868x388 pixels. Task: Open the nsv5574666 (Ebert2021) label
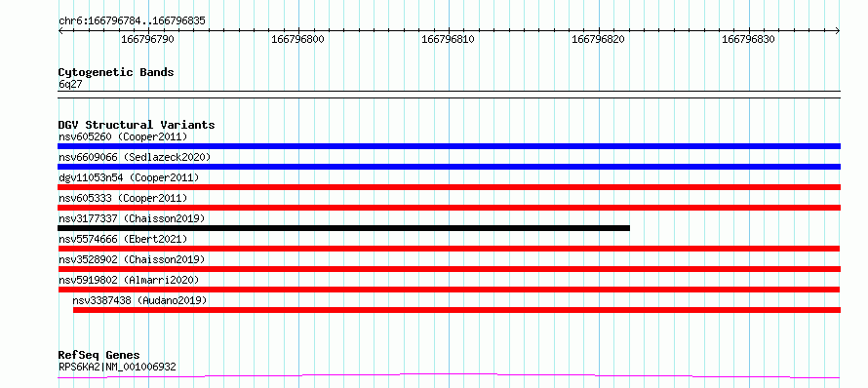point(123,239)
